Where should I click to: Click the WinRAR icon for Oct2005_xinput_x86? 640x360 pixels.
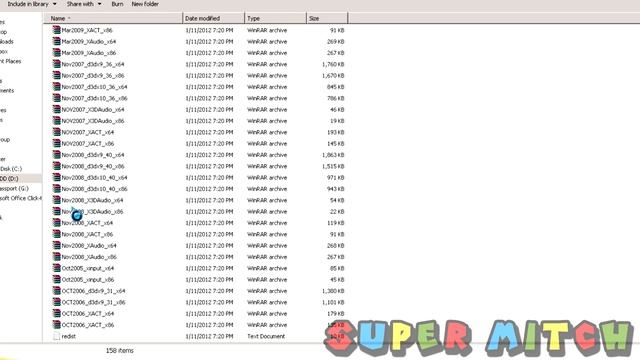(56, 280)
